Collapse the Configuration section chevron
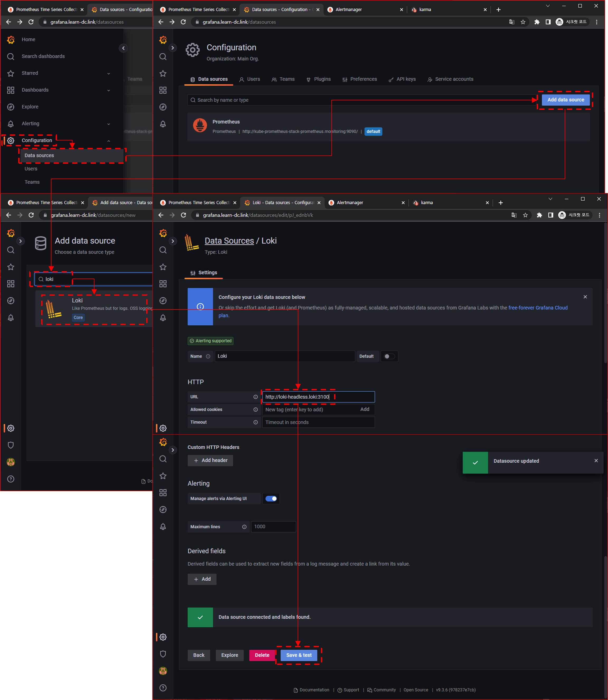The width and height of the screenshot is (608, 700). [108, 141]
